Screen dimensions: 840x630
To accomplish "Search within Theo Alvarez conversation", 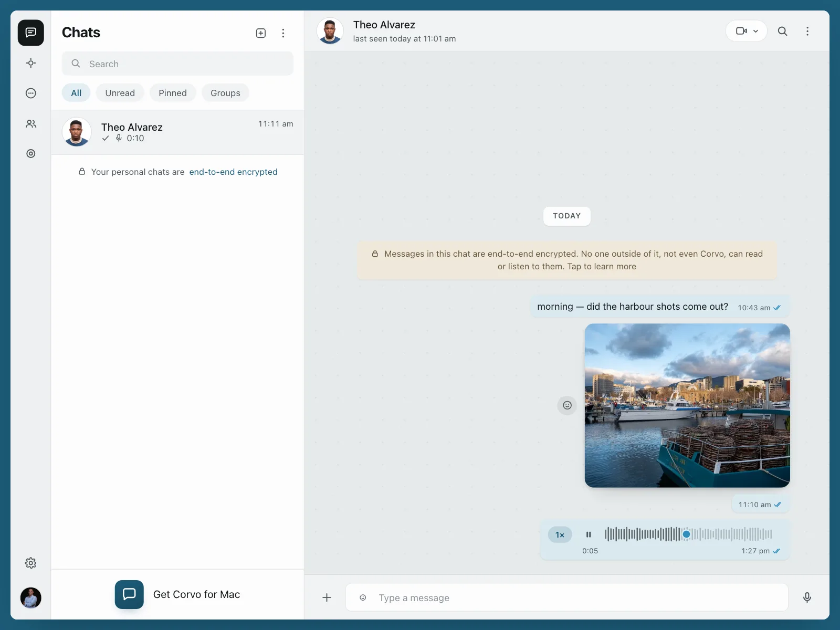I will 782,31.
